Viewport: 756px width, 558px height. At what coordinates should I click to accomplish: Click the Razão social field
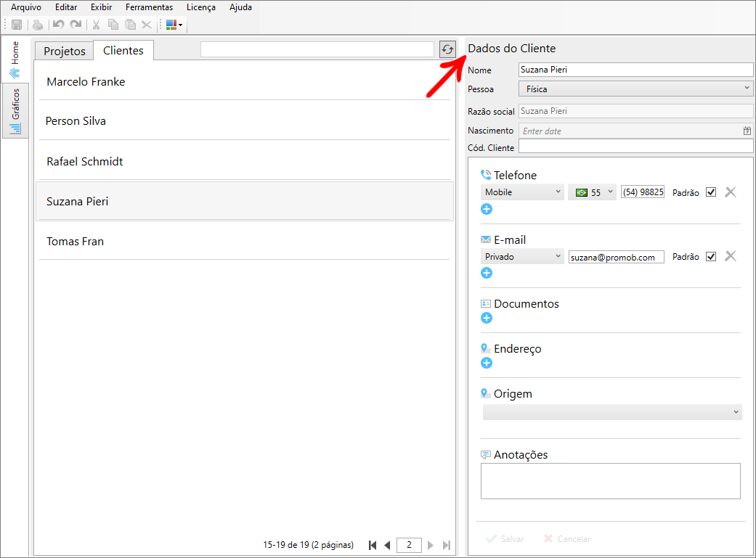(x=635, y=111)
